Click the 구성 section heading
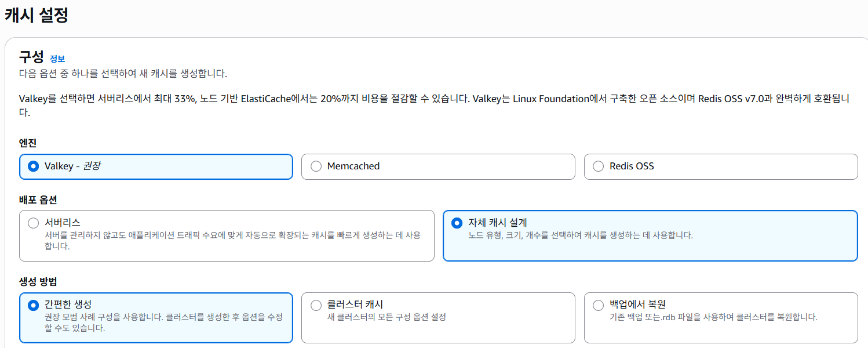868x348 pixels. [x=31, y=57]
